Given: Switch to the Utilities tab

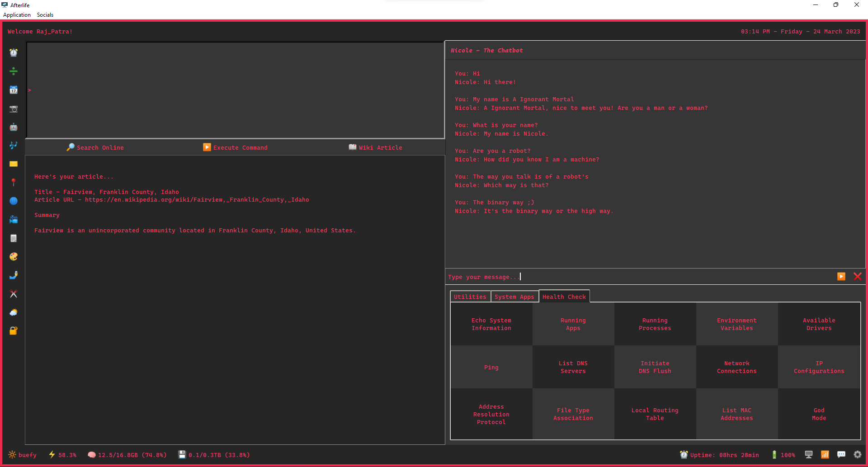Looking at the screenshot, I should tap(470, 297).
